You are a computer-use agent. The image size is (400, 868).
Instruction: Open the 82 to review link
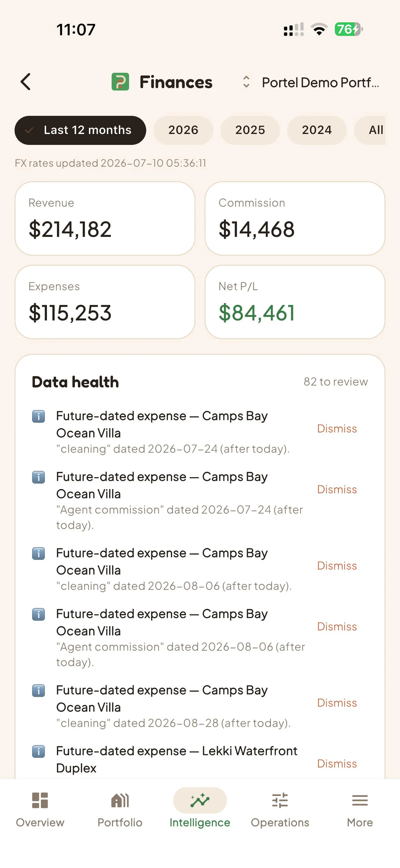coord(335,382)
